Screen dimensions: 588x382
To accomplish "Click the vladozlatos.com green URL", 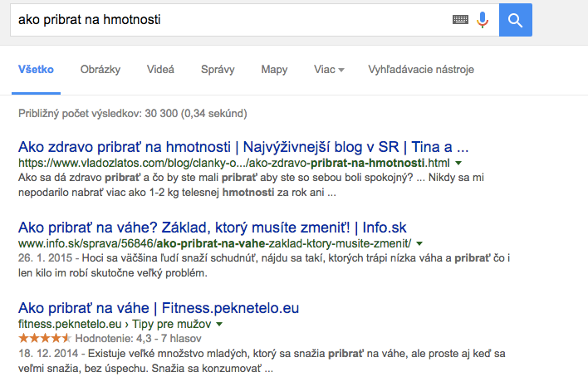I will tap(234, 163).
